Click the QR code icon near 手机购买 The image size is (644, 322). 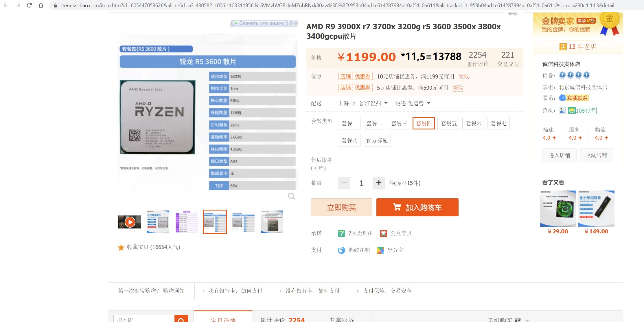pyautogui.click(x=518, y=320)
